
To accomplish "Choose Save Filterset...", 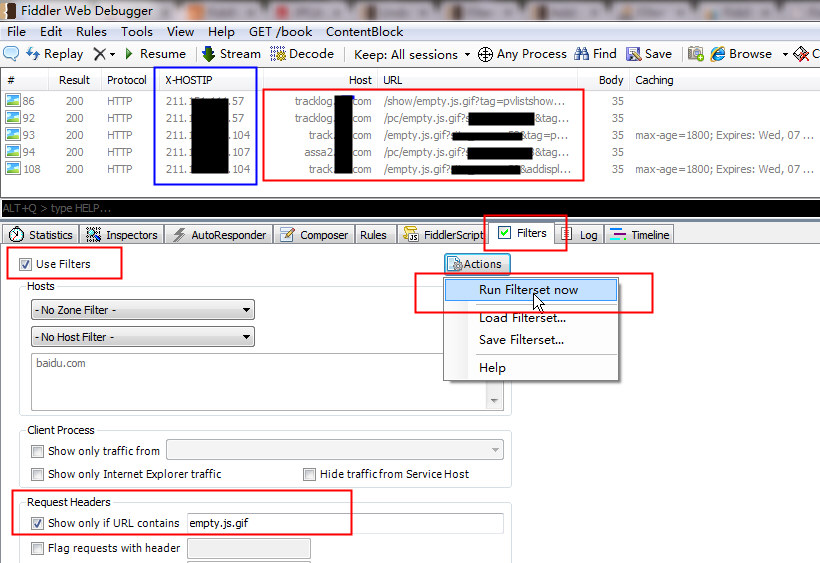I will tap(531, 340).
